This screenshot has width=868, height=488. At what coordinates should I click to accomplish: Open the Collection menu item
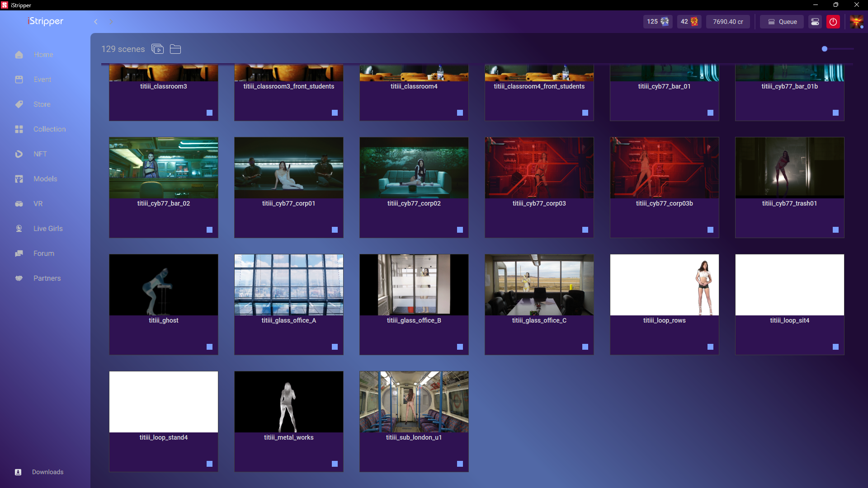click(x=49, y=129)
